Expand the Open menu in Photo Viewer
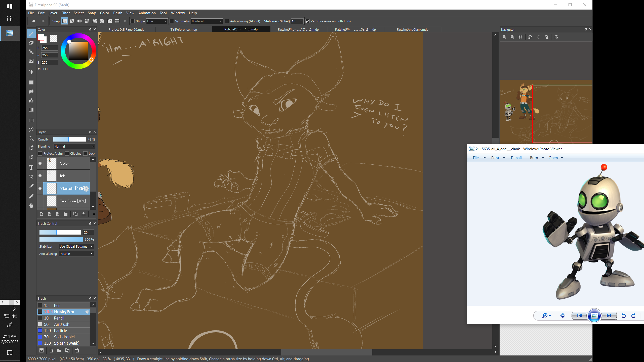The width and height of the screenshot is (644, 362). click(x=556, y=158)
